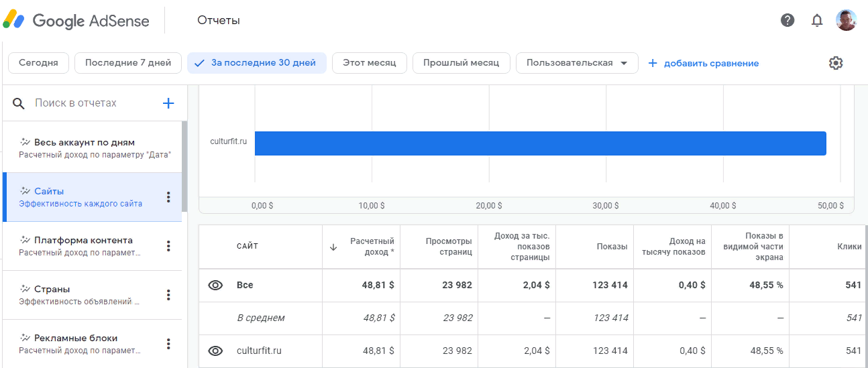
Task: Open three-dot menu for Платформа контента report
Action: pyautogui.click(x=168, y=246)
